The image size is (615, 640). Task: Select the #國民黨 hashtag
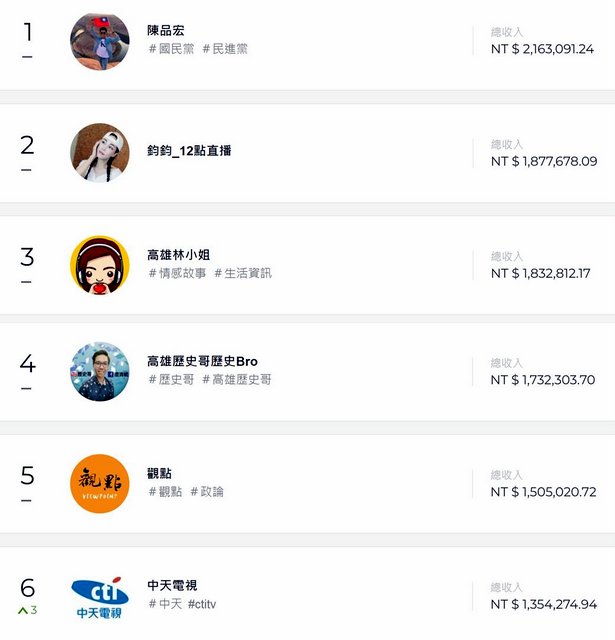point(171,49)
